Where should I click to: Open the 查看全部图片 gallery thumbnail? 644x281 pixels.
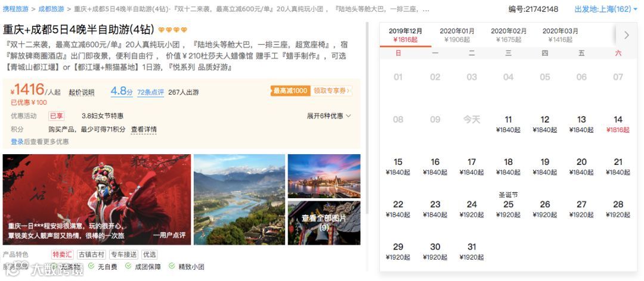pos(324,223)
